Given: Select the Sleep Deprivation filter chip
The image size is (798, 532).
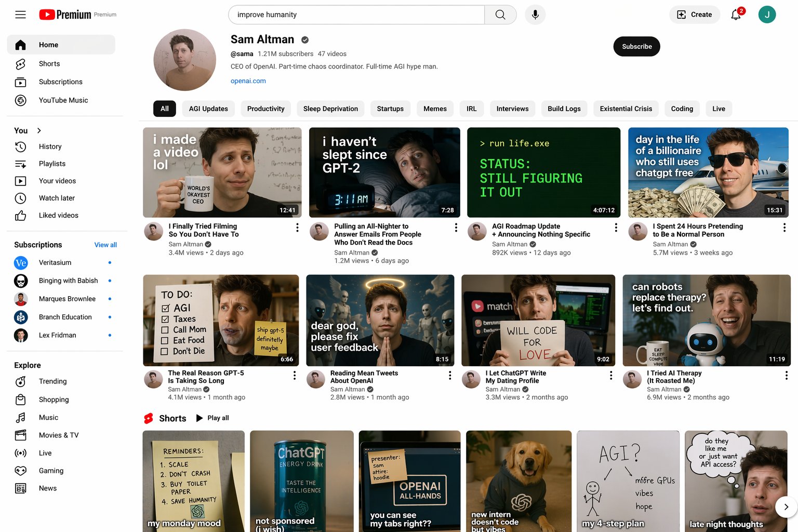Looking at the screenshot, I should 330,109.
